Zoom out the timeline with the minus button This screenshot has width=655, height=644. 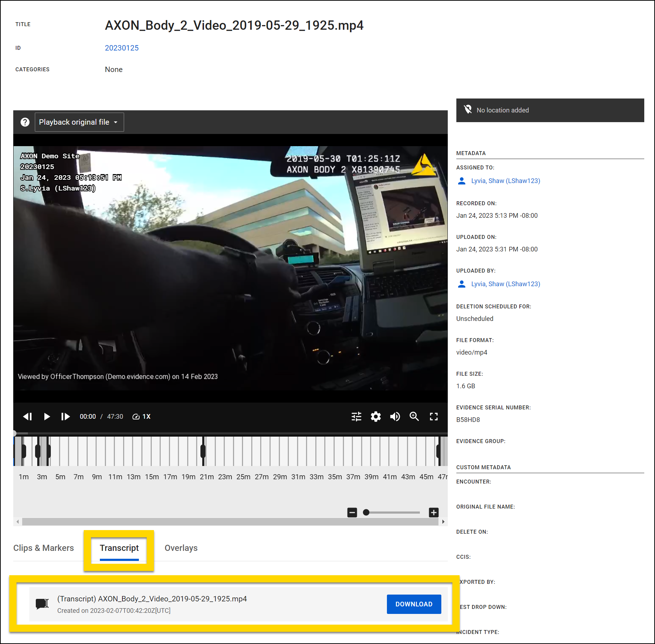coord(352,513)
